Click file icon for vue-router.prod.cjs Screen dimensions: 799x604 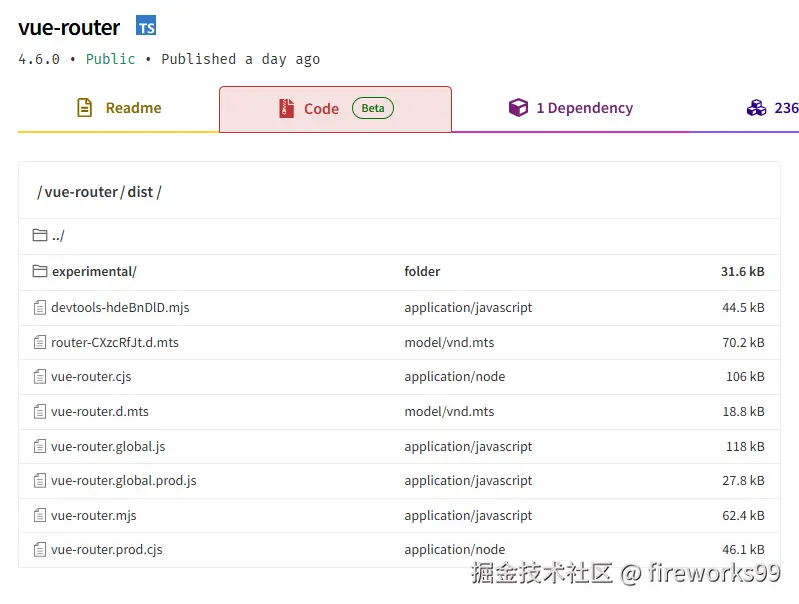(x=40, y=550)
